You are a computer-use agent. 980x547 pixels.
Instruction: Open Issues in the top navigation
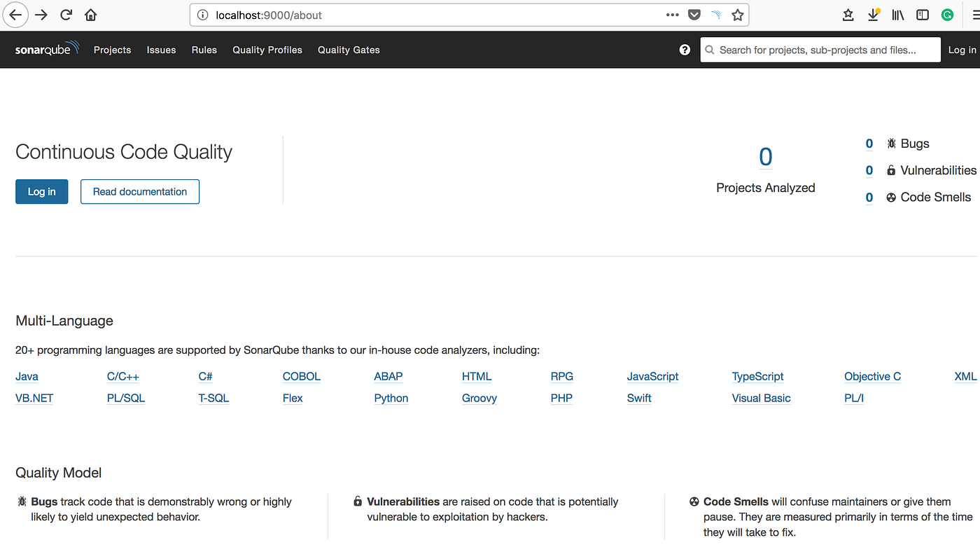tap(162, 50)
